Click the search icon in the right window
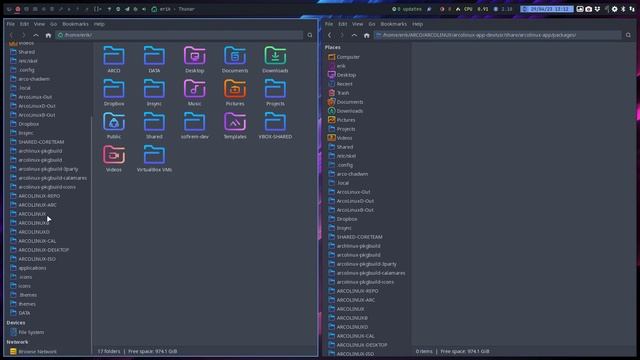The width and height of the screenshot is (640, 360). (628, 36)
